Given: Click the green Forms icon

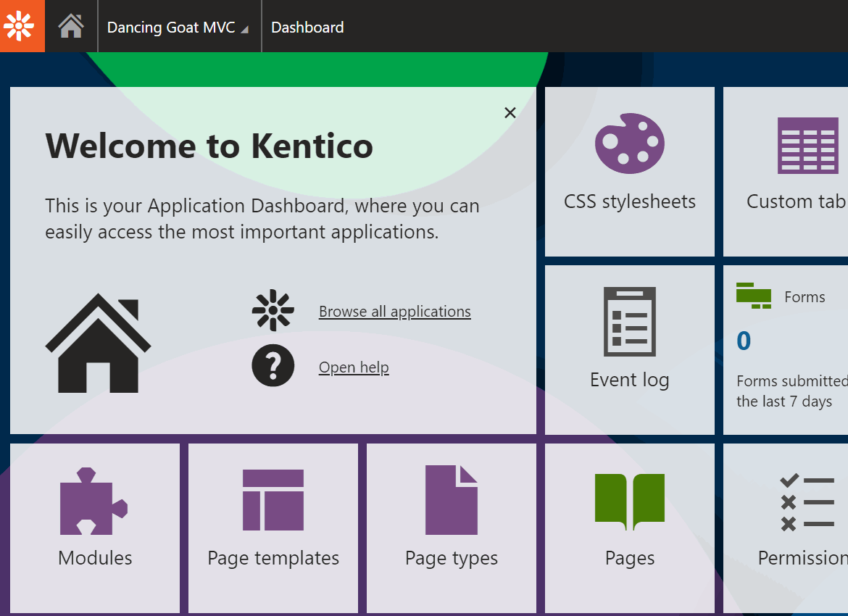Looking at the screenshot, I should tap(753, 296).
